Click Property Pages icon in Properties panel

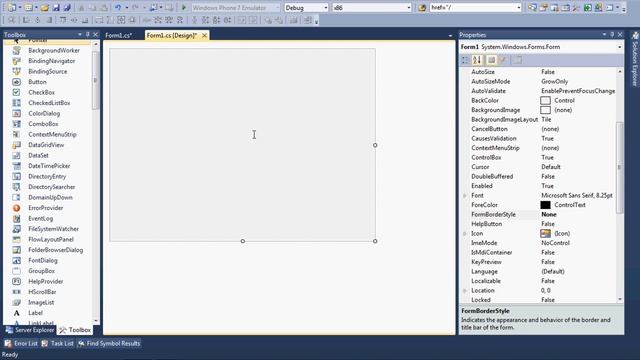click(517, 60)
